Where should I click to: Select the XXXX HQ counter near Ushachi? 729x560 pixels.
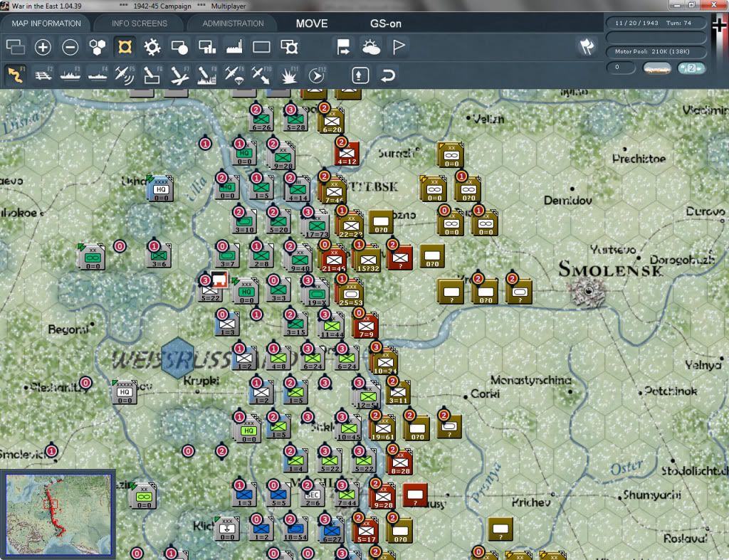(x=161, y=189)
